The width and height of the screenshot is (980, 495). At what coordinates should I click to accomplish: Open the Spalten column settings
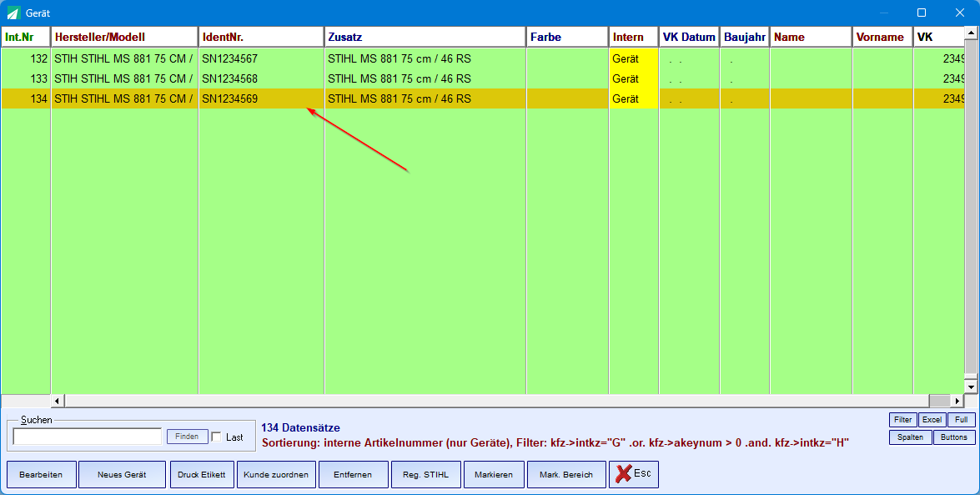tap(910, 437)
